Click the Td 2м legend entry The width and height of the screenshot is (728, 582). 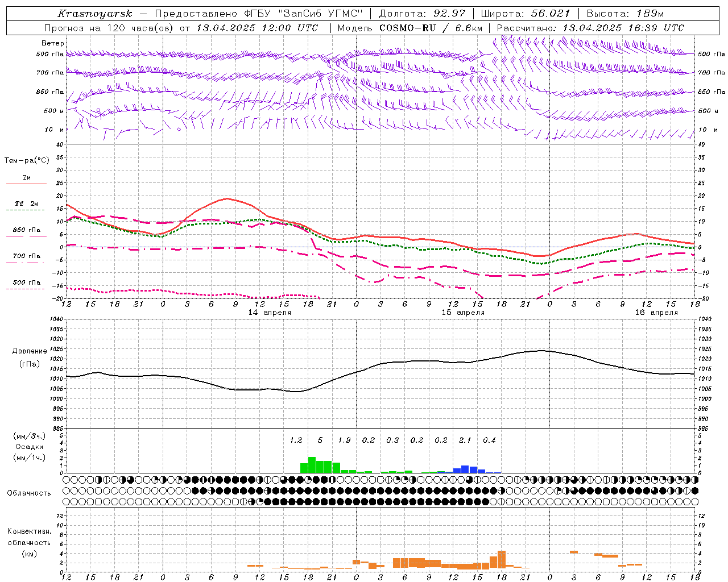click(x=27, y=203)
